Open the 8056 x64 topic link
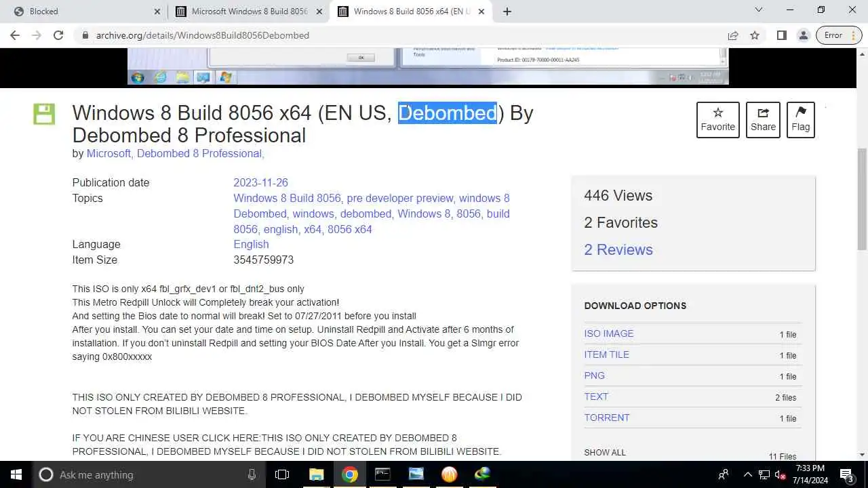Image resolution: width=868 pixels, height=488 pixels. [x=349, y=230]
